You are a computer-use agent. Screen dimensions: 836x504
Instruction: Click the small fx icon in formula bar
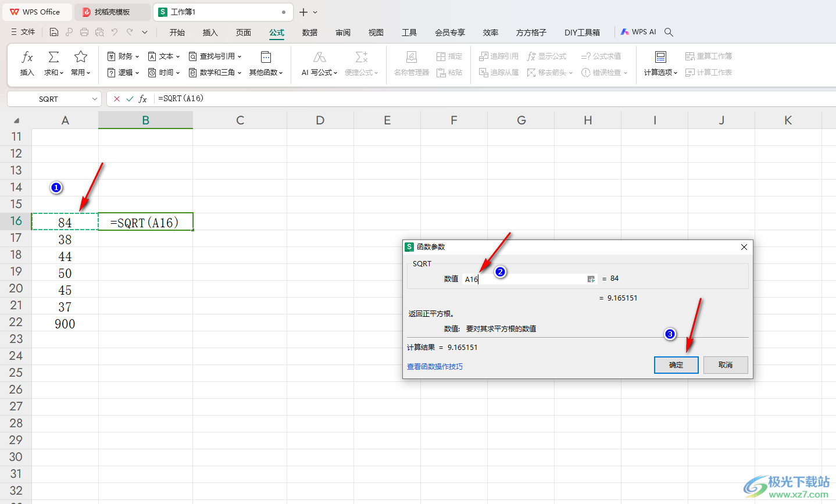[x=142, y=99]
